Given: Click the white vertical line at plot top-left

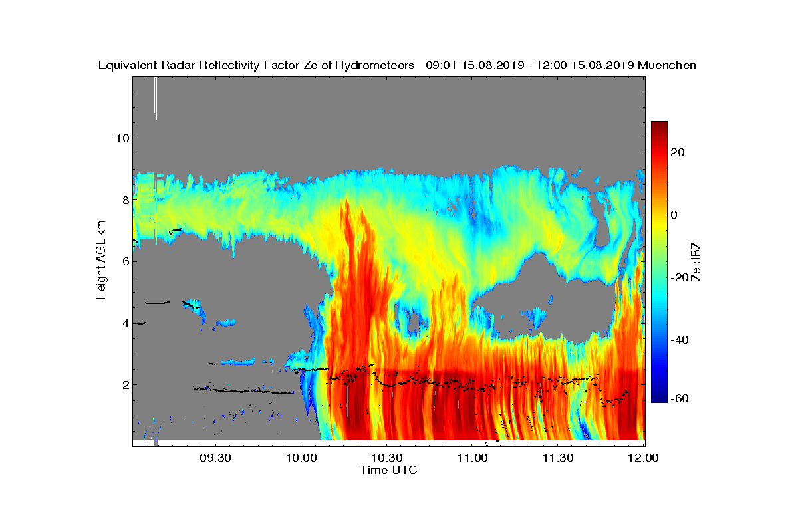Looking at the screenshot, I should click(x=156, y=98).
